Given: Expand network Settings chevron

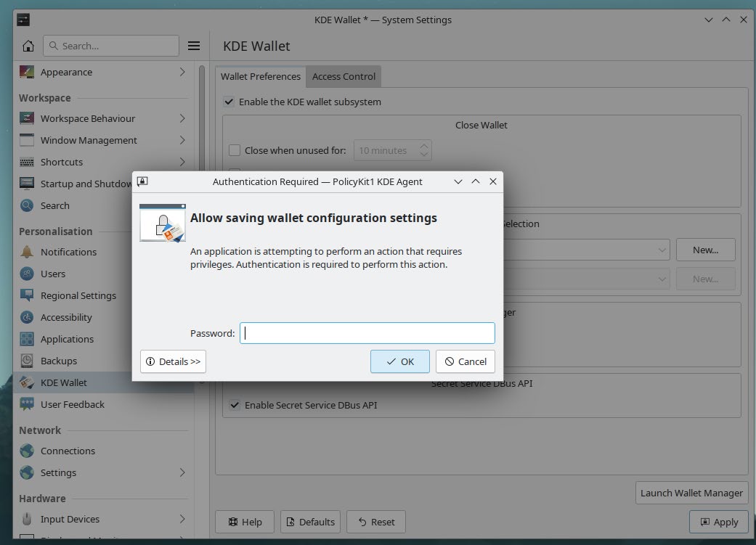Looking at the screenshot, I should (182, 472).
